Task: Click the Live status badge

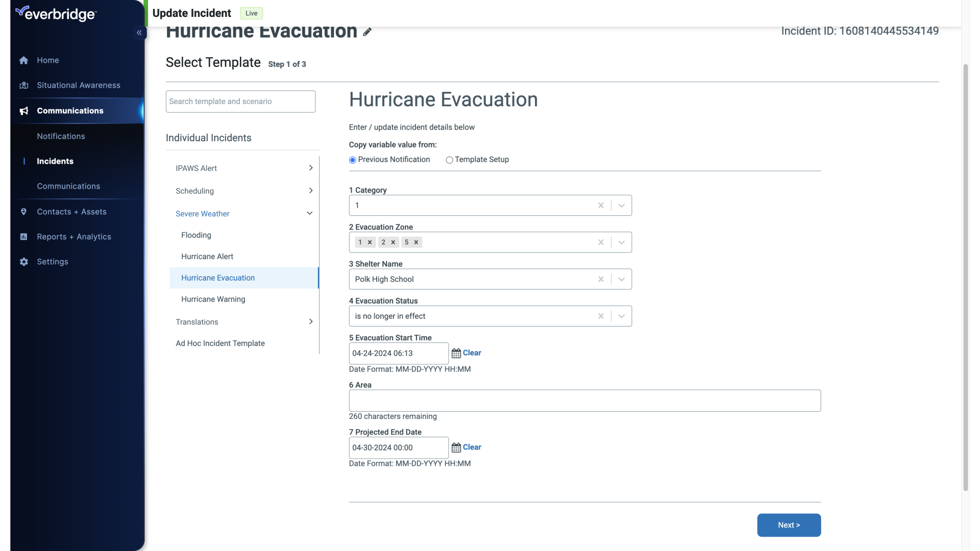Action: [x=251, y=13]
